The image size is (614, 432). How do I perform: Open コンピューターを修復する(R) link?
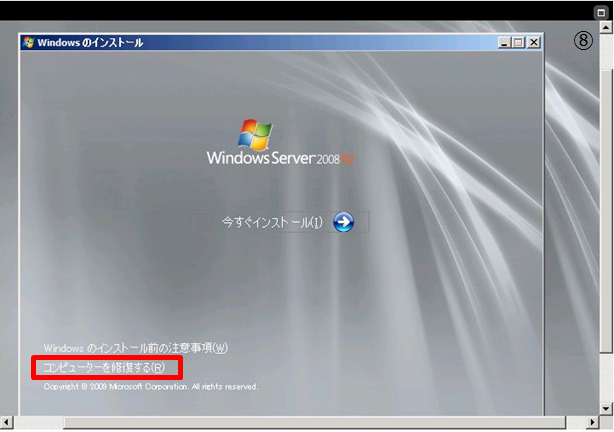click(x=105, y=368)
